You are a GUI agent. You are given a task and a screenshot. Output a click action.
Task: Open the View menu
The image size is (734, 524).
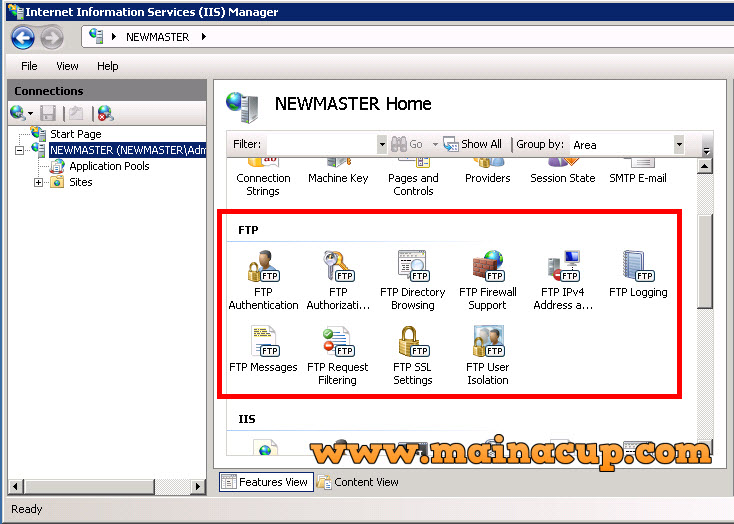pyautogui.click(x=67, y=66)
